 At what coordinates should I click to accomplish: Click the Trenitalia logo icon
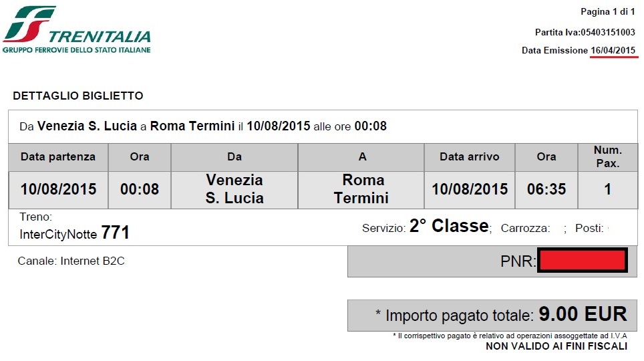pyautogui.click(x=29, y=24)
